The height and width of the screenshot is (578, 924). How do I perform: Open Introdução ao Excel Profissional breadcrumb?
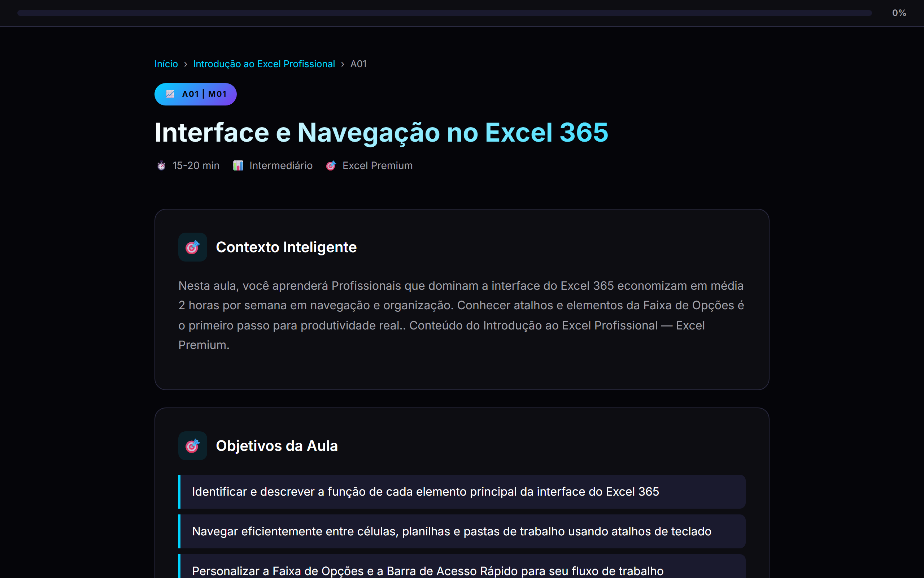click(x=264, y=64)
